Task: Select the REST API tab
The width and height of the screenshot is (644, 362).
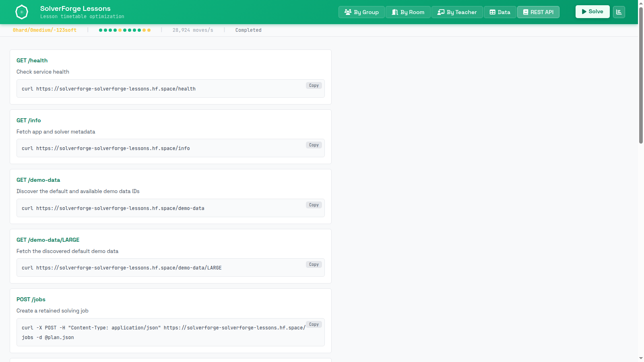Action: click(538, 12)
